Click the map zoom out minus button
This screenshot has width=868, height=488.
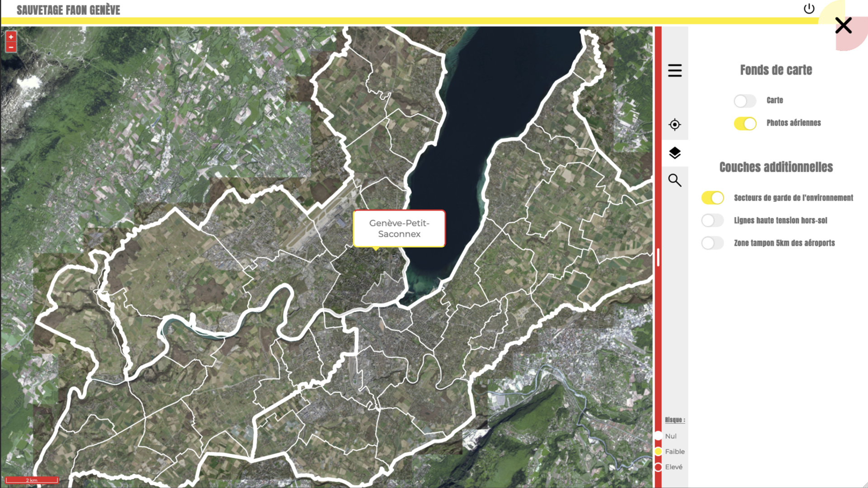11,47
